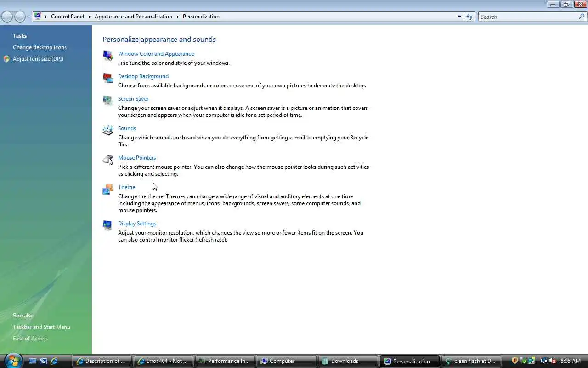Open the Screen Saver link
The width and height of the screenshot is (588, 368).
tap(133, 99)
